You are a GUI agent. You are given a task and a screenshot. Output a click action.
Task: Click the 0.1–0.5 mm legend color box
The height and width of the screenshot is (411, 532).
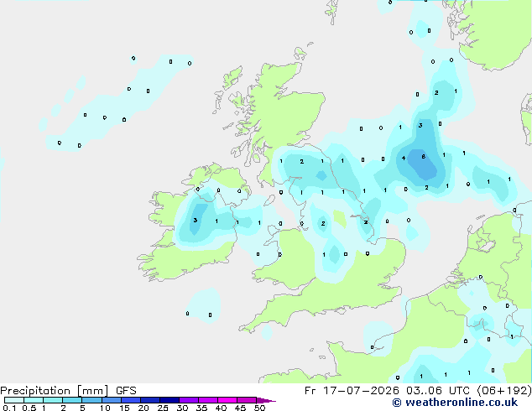click(x=14, y=400)
